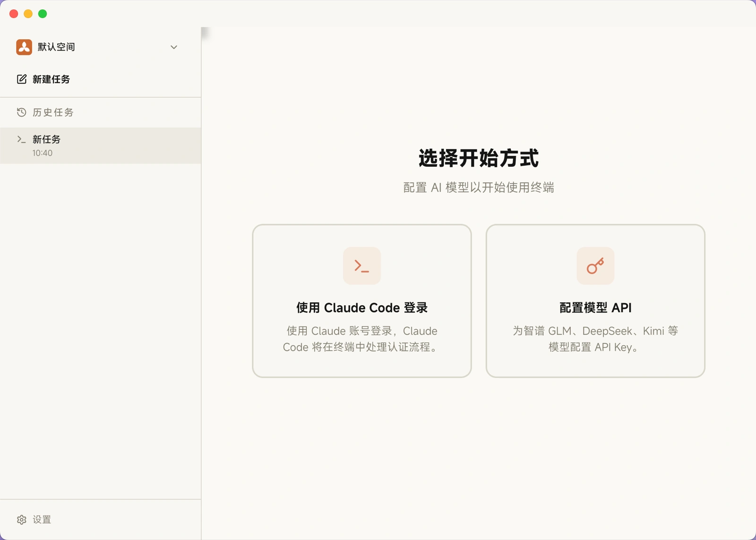Open the workspace switcher chevron
Image resolution: width=756 pixels, height=540 pixels.
(174, 47)
